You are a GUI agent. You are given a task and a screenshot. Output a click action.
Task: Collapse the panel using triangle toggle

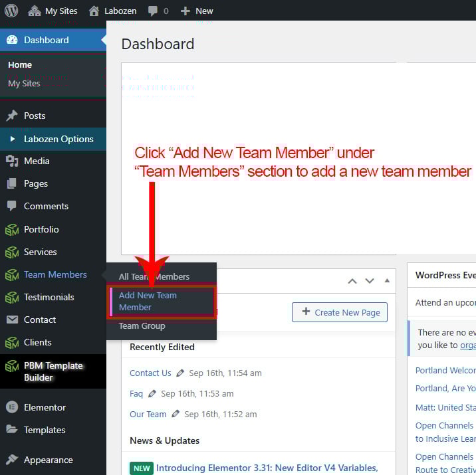pyautogui.click(x=386, y=281)
